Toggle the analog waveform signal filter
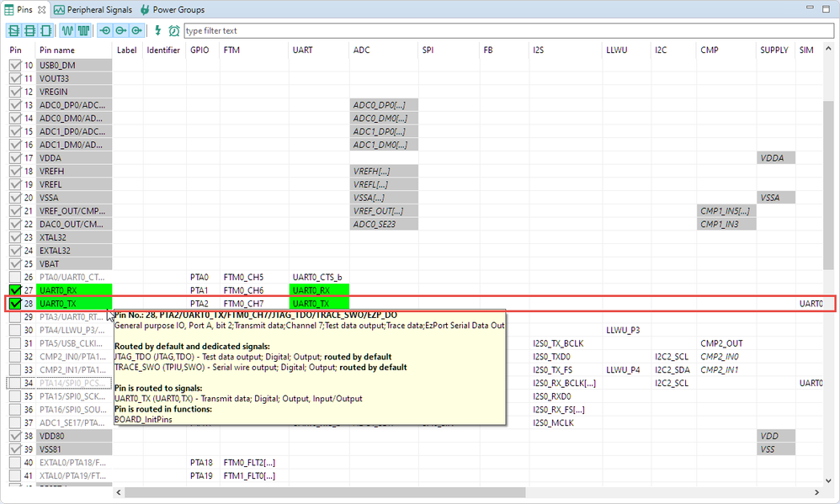 tap(67, 30)
